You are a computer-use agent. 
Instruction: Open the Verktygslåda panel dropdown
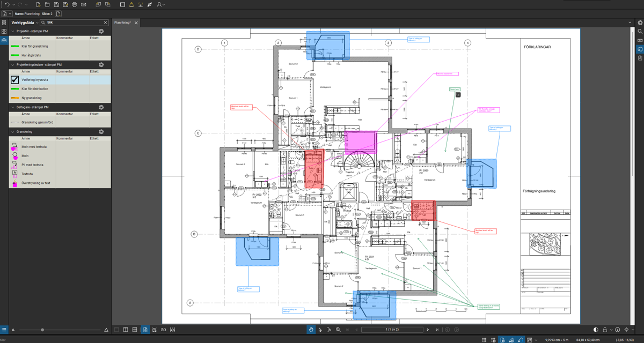(37, 23)
